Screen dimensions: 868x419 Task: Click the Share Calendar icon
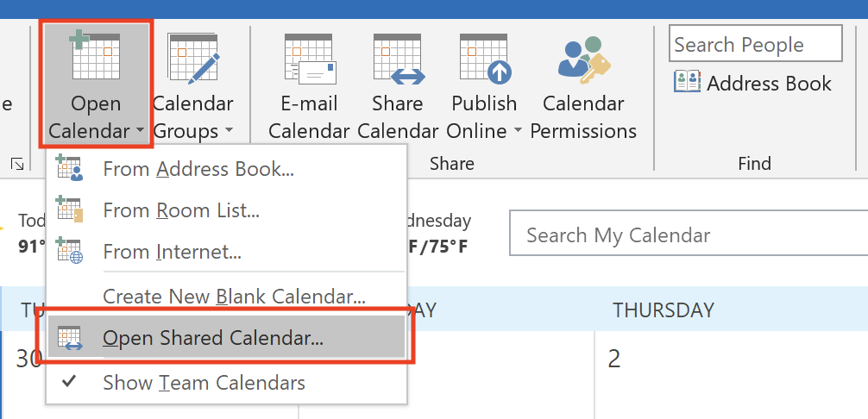[398, 59]
